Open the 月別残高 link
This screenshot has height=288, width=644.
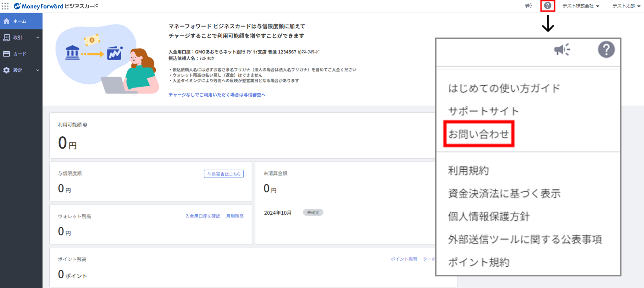[235, 216]
